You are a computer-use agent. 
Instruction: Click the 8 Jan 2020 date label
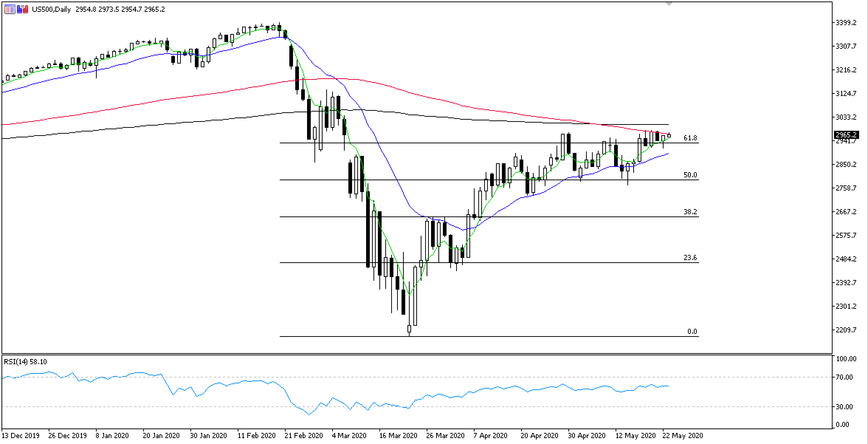[112, 436]
